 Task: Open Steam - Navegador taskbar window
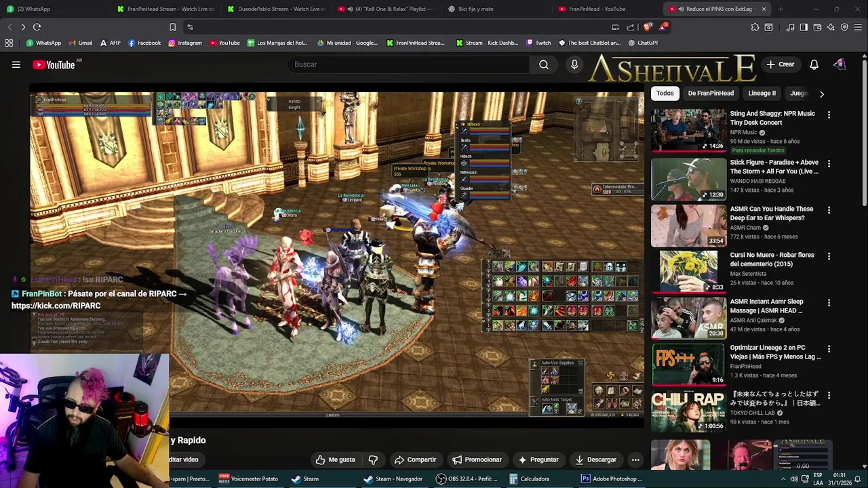[x=393, y=479]
